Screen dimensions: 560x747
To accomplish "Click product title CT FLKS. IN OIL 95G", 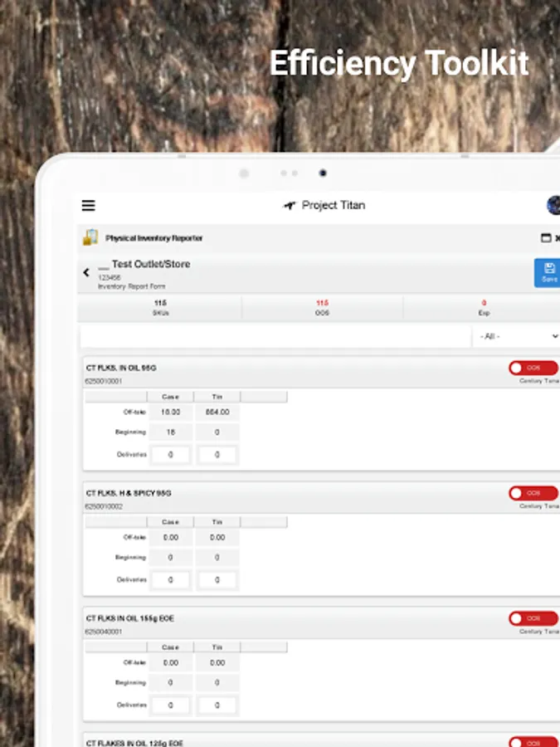I will point(121,368).
